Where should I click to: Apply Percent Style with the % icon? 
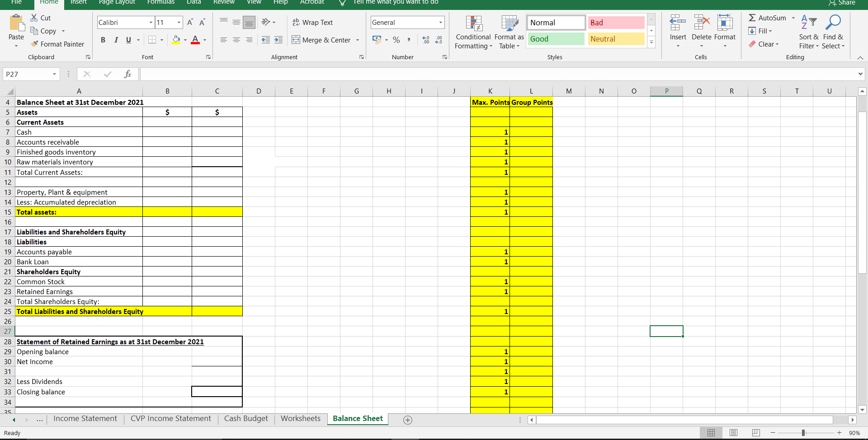point(396,40)
